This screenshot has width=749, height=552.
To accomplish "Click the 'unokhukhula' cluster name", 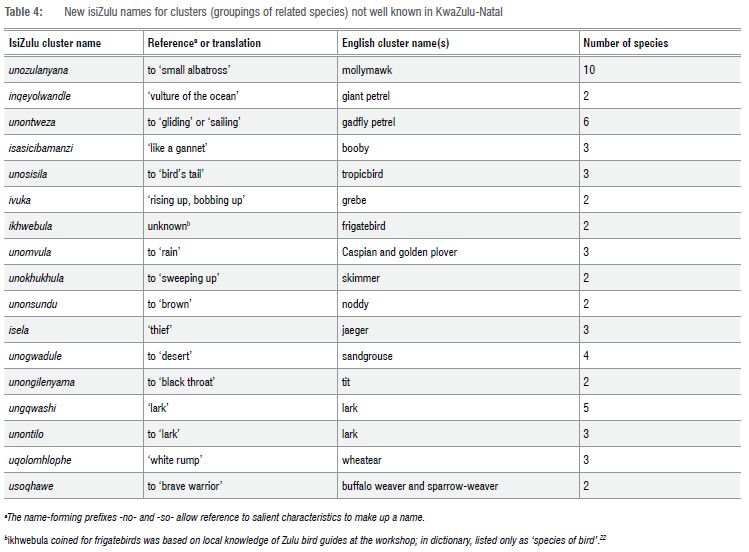I will 37,278.
